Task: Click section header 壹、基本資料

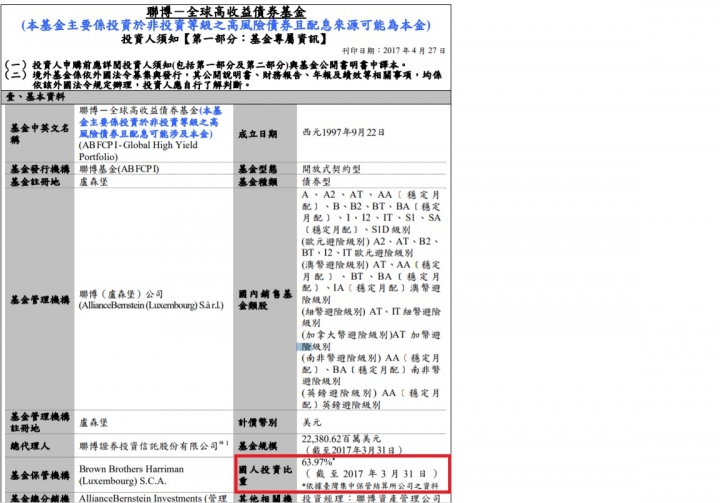Action: (35, 97)
